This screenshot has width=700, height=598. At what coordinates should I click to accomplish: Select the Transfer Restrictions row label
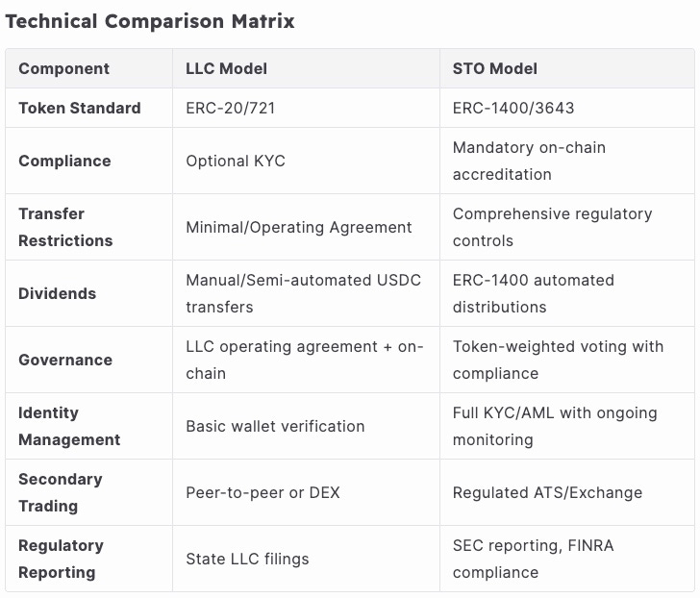click(x=64, y=227)
